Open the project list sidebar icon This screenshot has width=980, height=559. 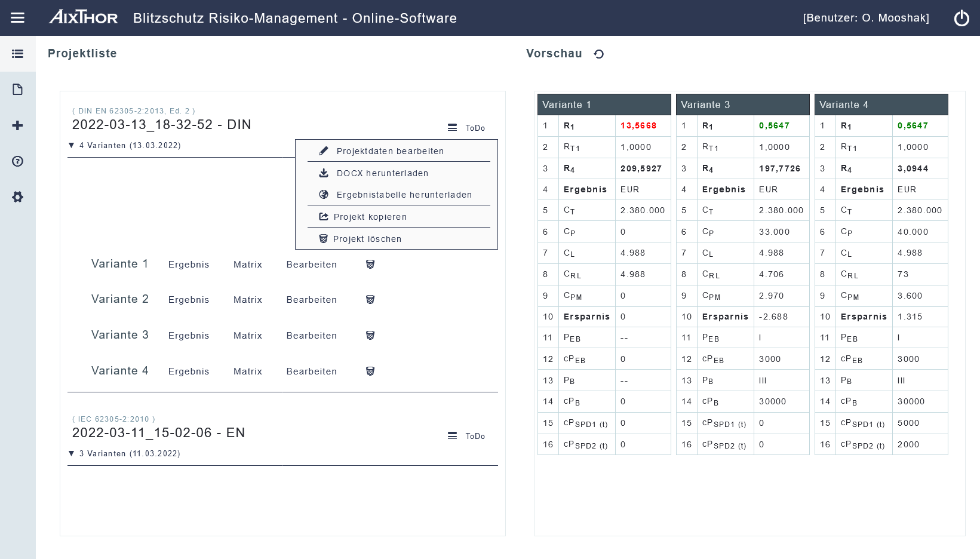(x=17, y=54)
